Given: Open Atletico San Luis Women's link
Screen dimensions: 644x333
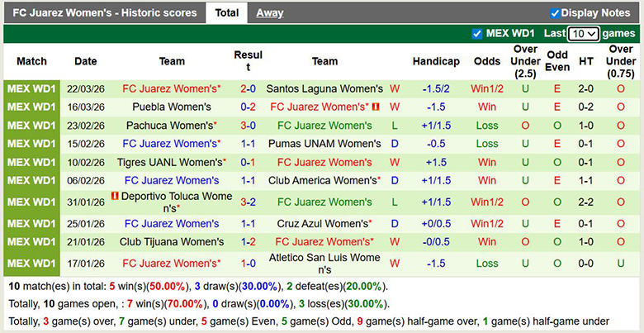Looking at the screenshot, I should pos(324,264).
